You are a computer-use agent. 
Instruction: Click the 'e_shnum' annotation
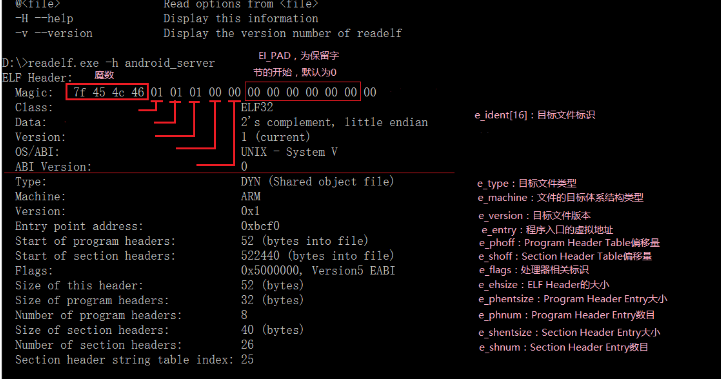click(x=563, y=347)
